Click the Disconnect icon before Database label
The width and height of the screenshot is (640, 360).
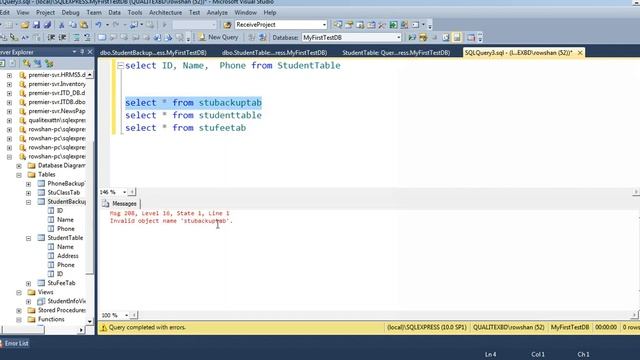click(252, 38)
